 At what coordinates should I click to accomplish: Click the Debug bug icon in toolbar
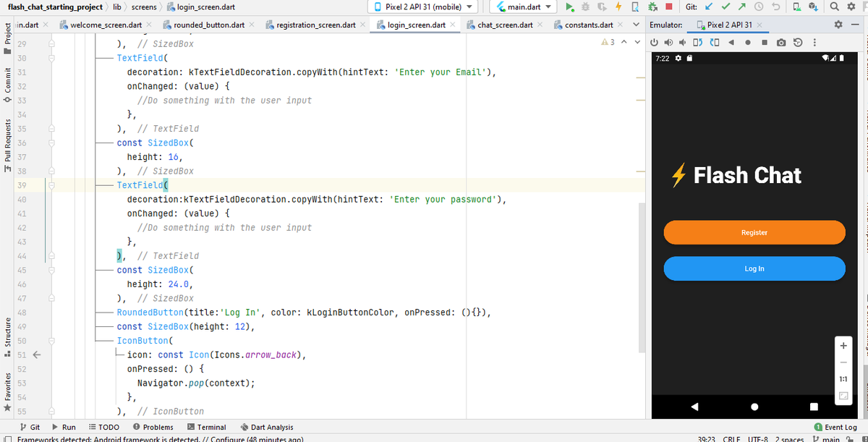[586, 7]
